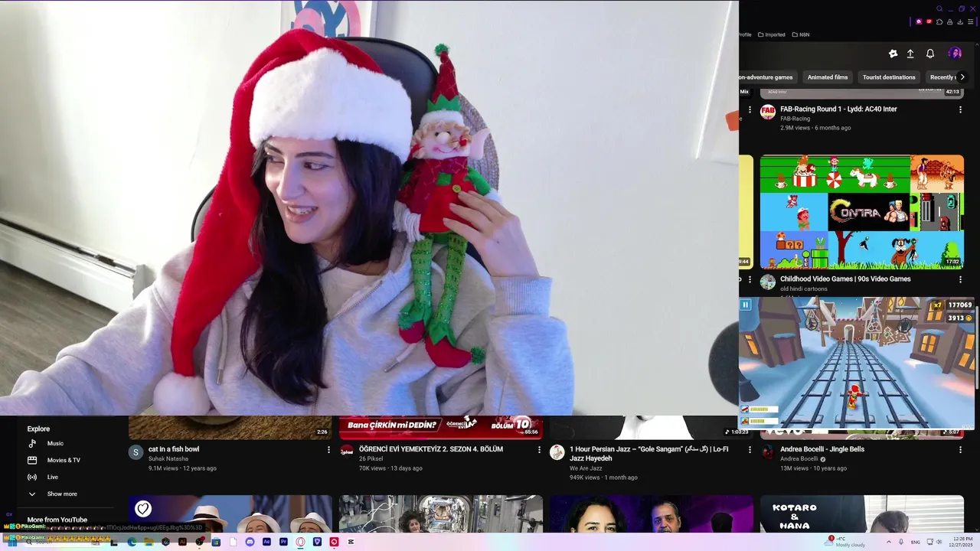980x551 pixels.
Task: Open the old hindi cartoons channel
Action: point(804,289)
